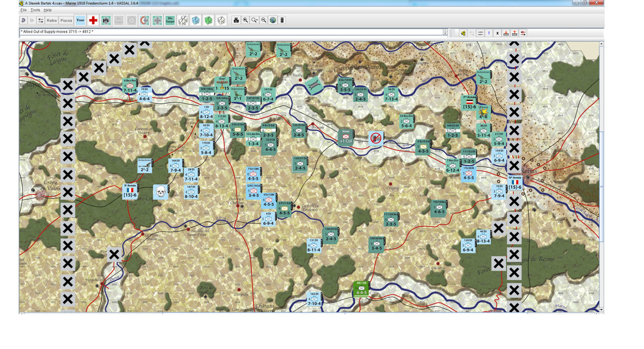Select the 155/10 Res 4-6-5 counter
The height and width of the screenshot is (349, 644).
[438, 208]
